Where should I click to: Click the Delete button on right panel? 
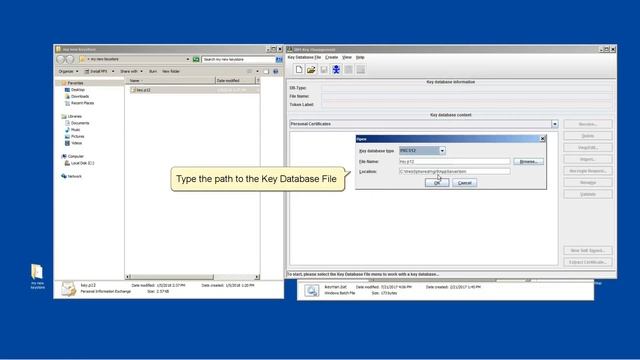(588, 136)
